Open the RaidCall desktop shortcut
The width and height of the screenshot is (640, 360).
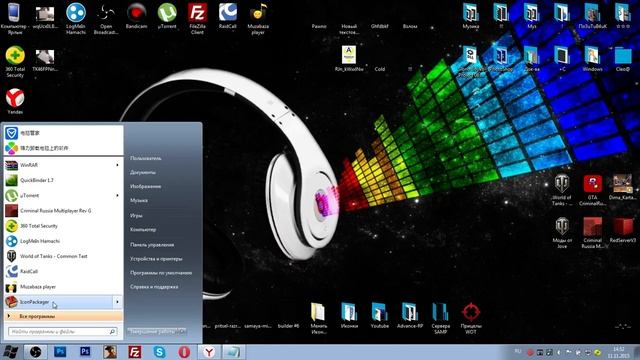pos(227,16)
